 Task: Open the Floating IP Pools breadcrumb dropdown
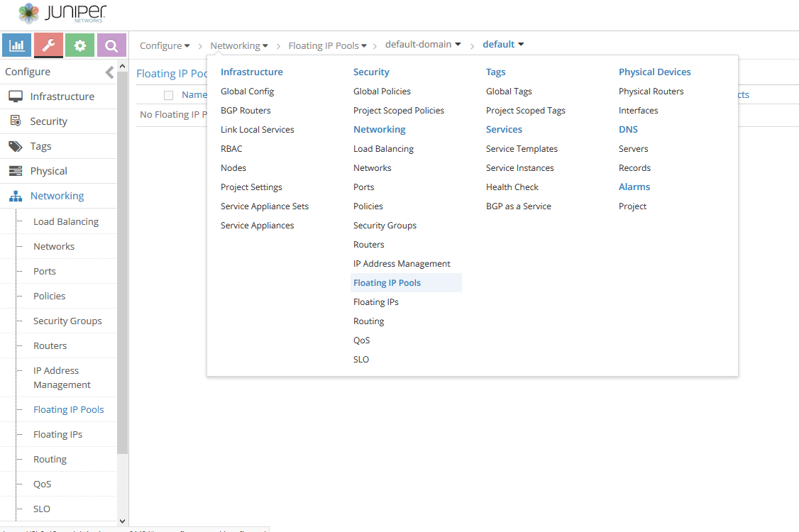click(328, 45)
